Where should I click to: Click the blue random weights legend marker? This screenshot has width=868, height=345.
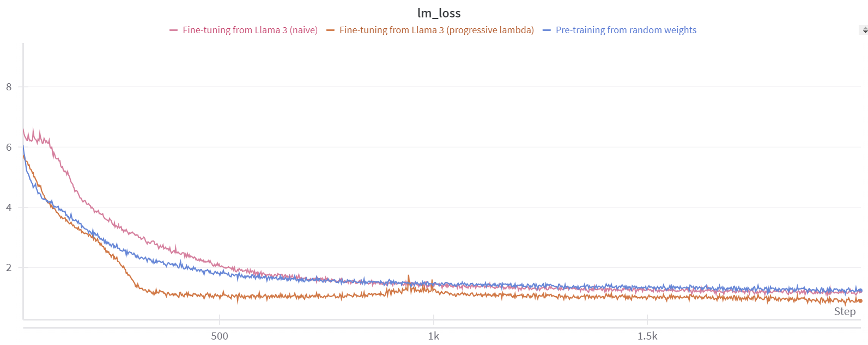click(547, 30)
